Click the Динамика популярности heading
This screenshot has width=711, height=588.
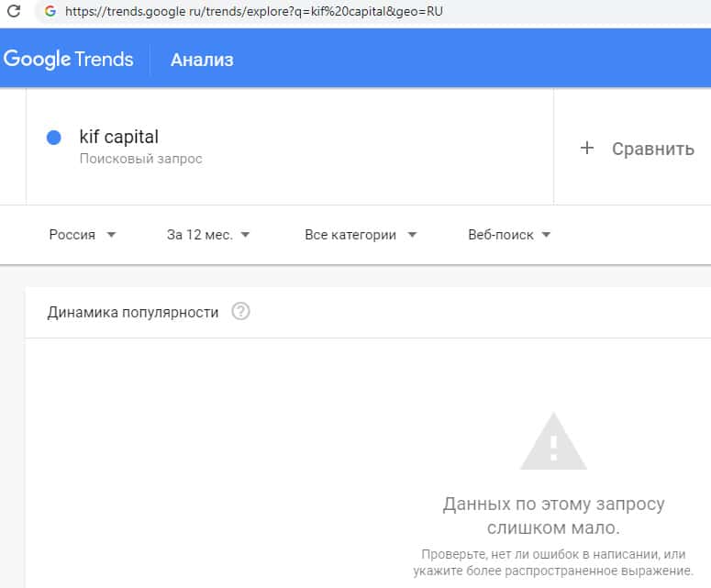133,313
